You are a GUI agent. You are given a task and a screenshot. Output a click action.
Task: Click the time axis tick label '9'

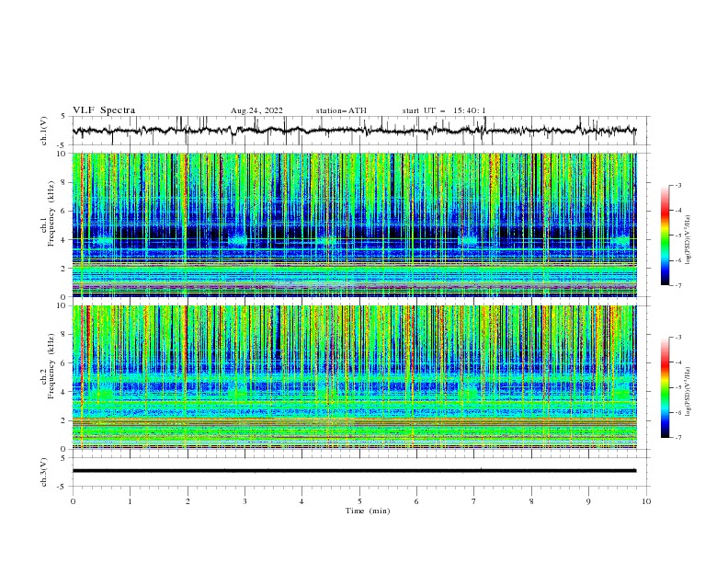[588, 501]
